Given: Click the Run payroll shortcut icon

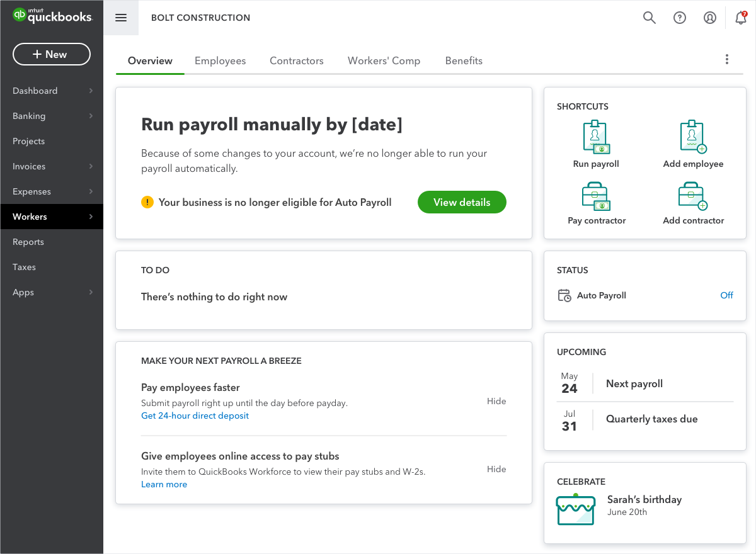Looking at the screenshot, I should click(596, 137).
